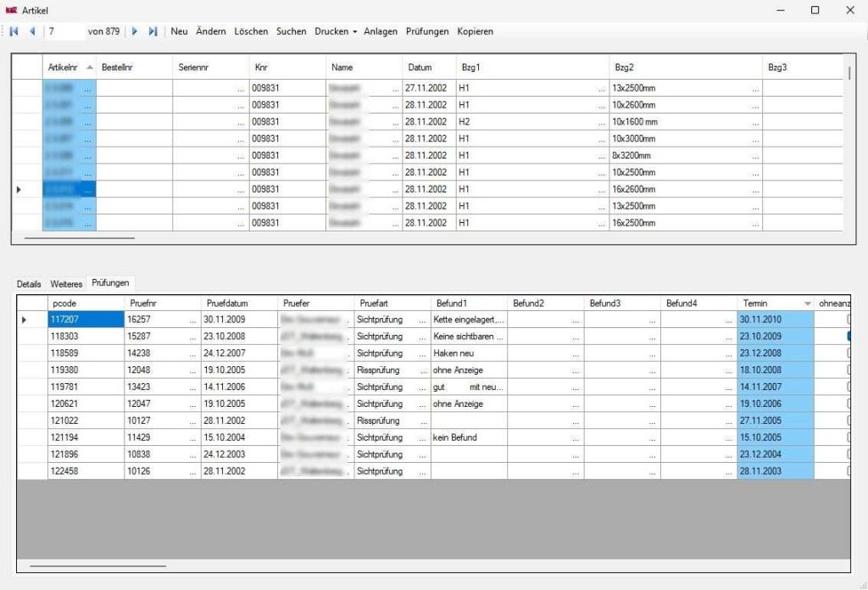Open ellipsis button in Pruefnr cell 16257
The image size is (868, 590).
pos(192,320)
